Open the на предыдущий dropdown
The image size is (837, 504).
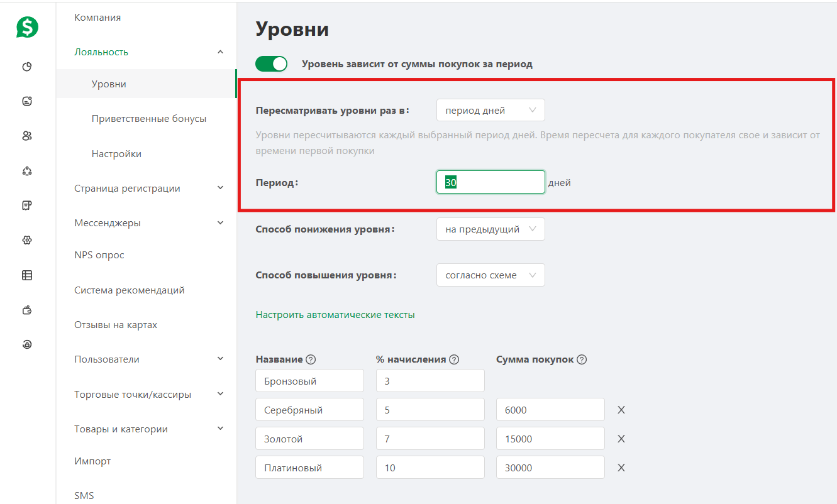pyautogui.click(x=491, y=229)
